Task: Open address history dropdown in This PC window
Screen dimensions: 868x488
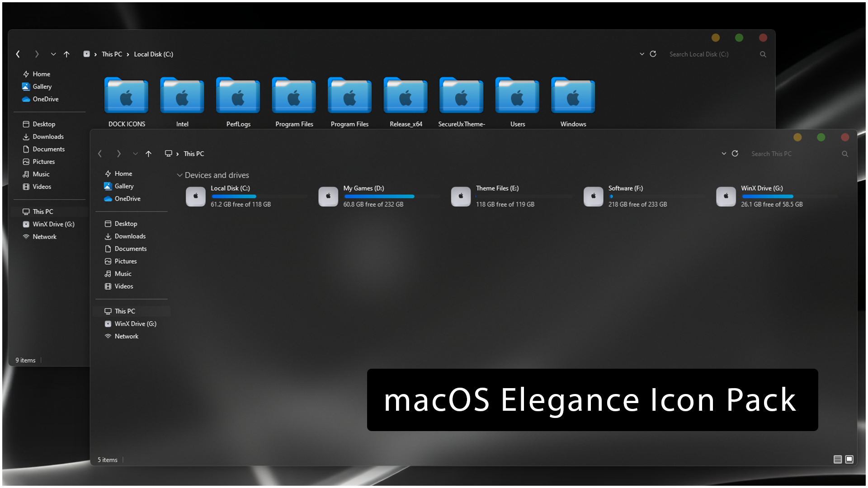Action: tap(724, 154)
